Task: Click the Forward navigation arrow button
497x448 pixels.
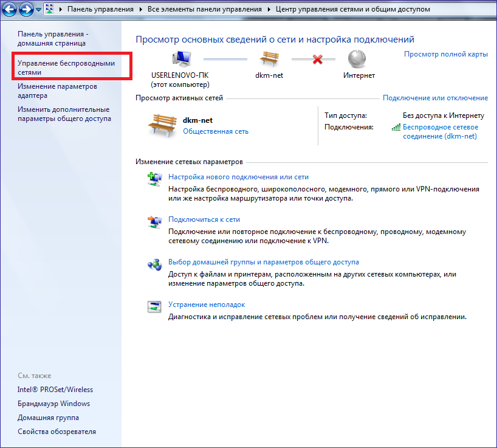Action: tap(27, 10)
